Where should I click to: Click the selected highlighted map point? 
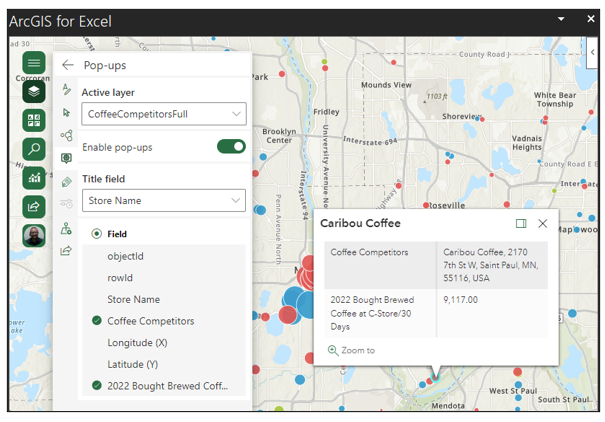(x=435, y=377)
